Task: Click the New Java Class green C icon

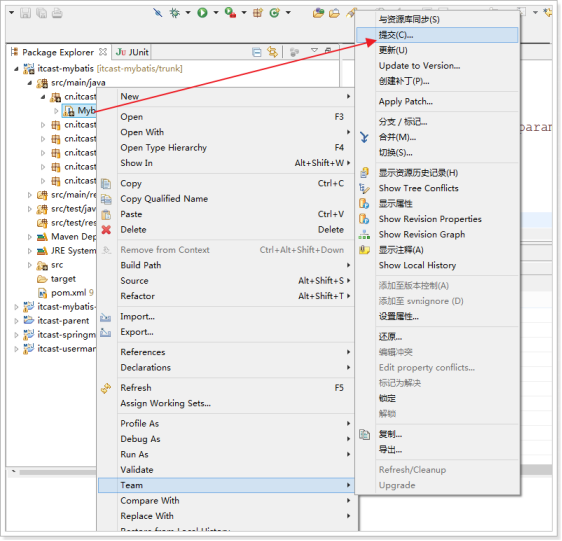Action: tap(274, 13)
